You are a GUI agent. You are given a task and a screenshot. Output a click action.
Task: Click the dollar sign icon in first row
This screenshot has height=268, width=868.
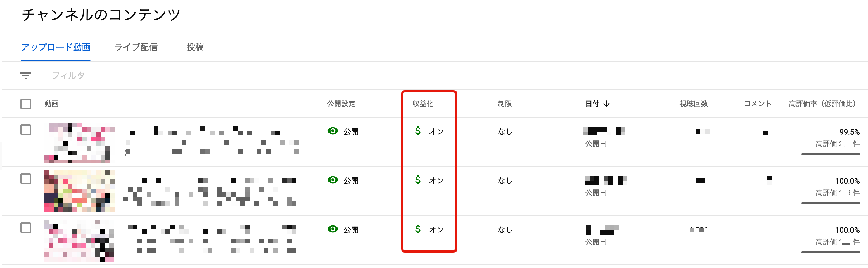click(x=418, y=131)
